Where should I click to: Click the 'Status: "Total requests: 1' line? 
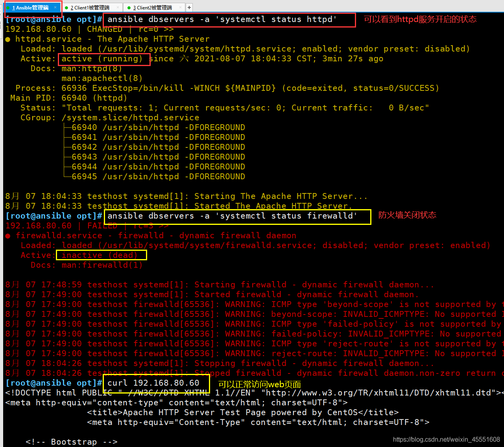tap(225, 108)
